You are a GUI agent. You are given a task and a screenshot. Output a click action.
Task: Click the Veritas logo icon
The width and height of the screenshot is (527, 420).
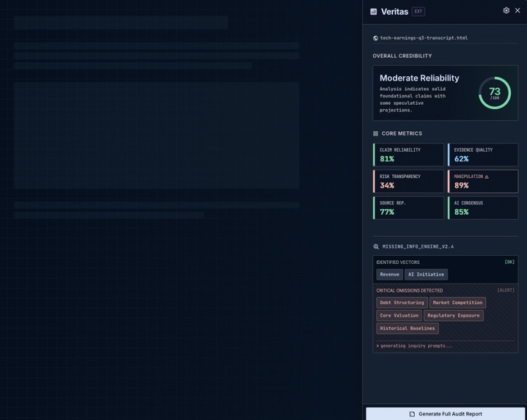[373, 12]
